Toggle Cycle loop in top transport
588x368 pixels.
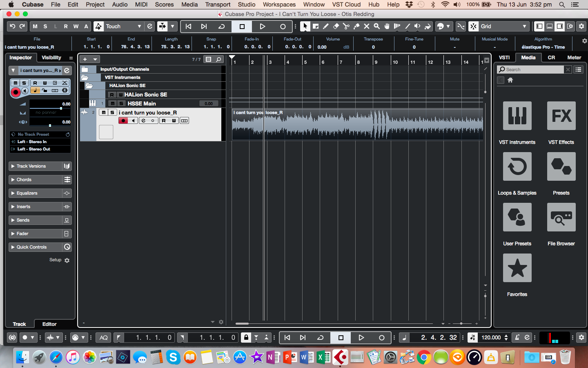coord(222,27)
